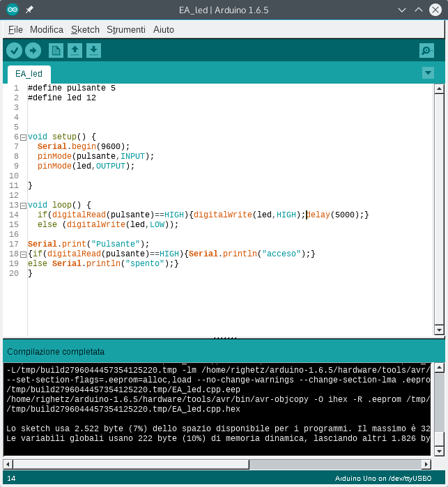The image size is (448, 487).
Task: Click the console scrollbar up arrow
Action: (439, 368)
